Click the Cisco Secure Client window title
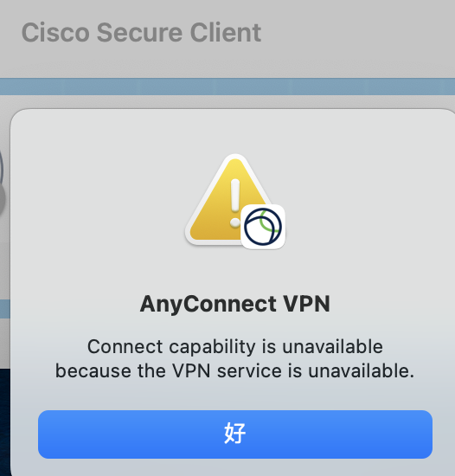Viewport: 455px width, 476px height. (141, 33)
